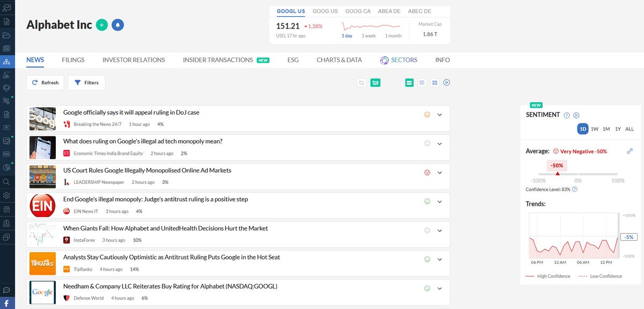Image resolution: width=644 pixels, height=309 pixels.
Task: Expand US Court Rules Google article
Action: (440, 173)
